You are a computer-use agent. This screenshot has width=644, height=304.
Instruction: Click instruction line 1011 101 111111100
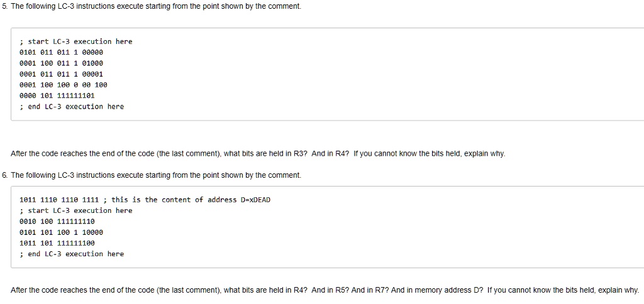click(x=57, y=243)
